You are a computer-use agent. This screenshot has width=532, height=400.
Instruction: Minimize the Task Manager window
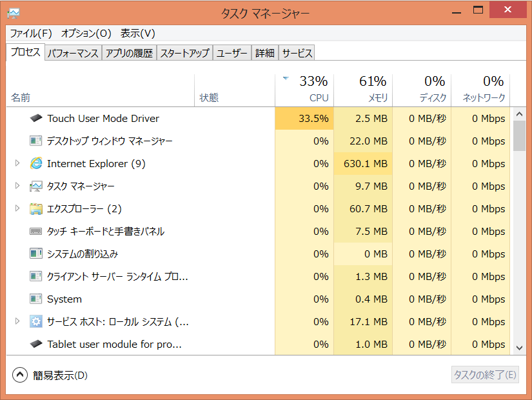pyautogui.click(x=457, y=11)
